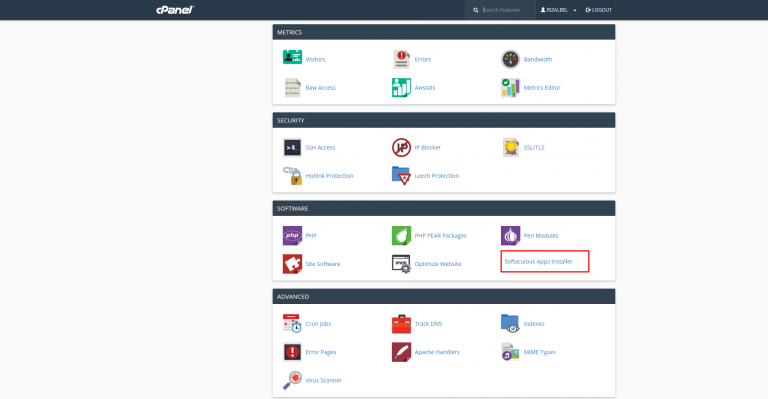Click the Leech Protection folder icon

tap(401, 176)
